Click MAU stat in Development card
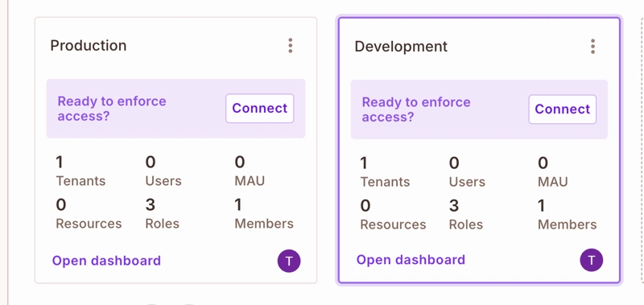 [553, 171]
